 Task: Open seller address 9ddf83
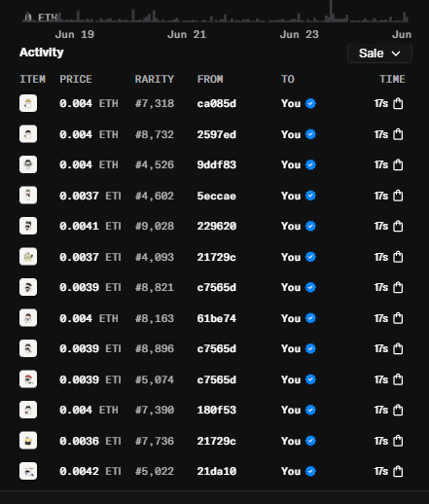pyautogui.click(x=217, y=165)
